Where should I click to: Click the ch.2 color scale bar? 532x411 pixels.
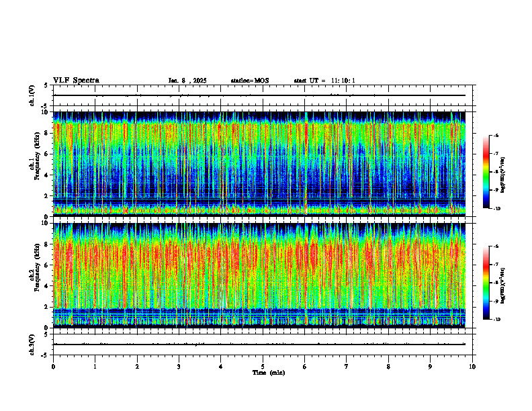[x=486, y=283]
